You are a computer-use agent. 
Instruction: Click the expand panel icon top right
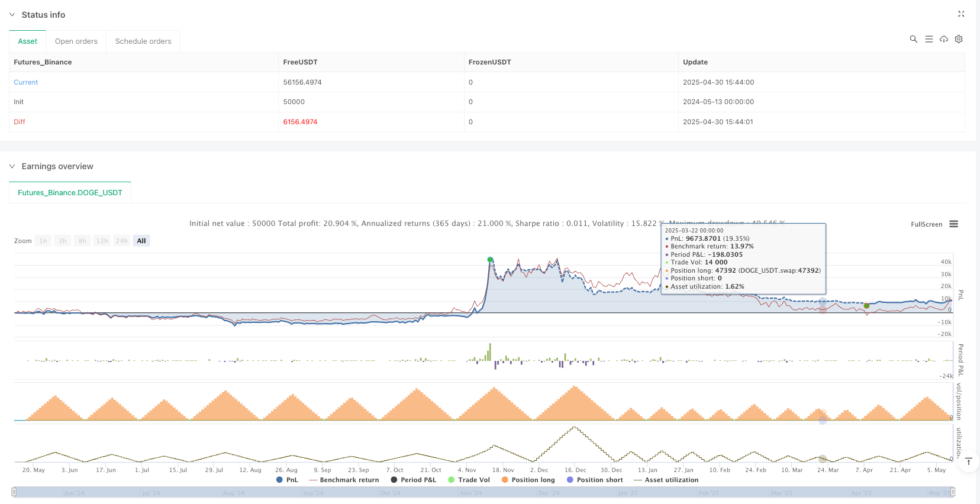tap(961, 14)
